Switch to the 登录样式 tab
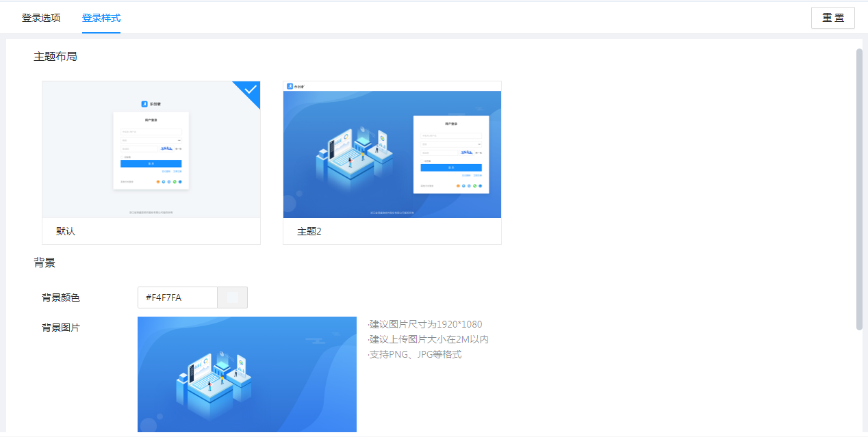 point(101,18)
